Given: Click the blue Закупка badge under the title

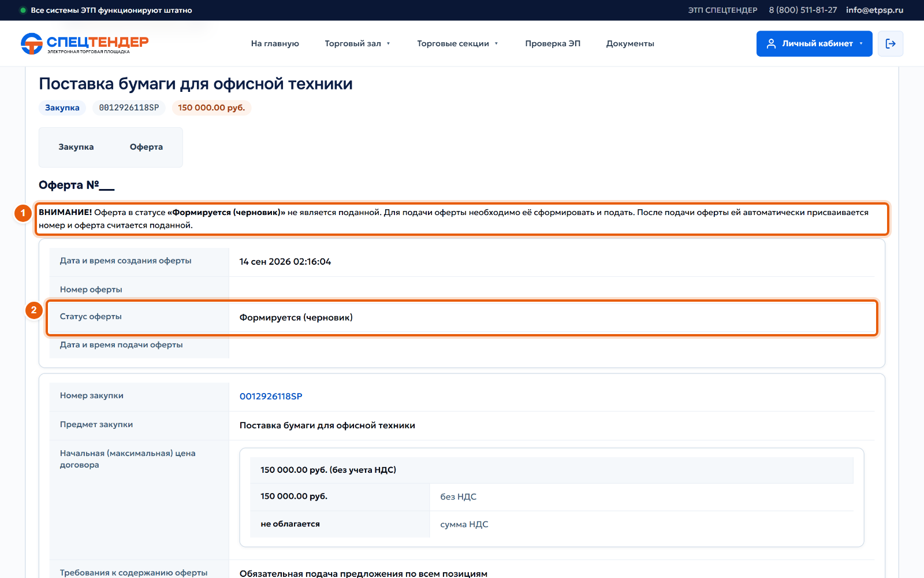Looking at the screenshot, I should point(62,108).
